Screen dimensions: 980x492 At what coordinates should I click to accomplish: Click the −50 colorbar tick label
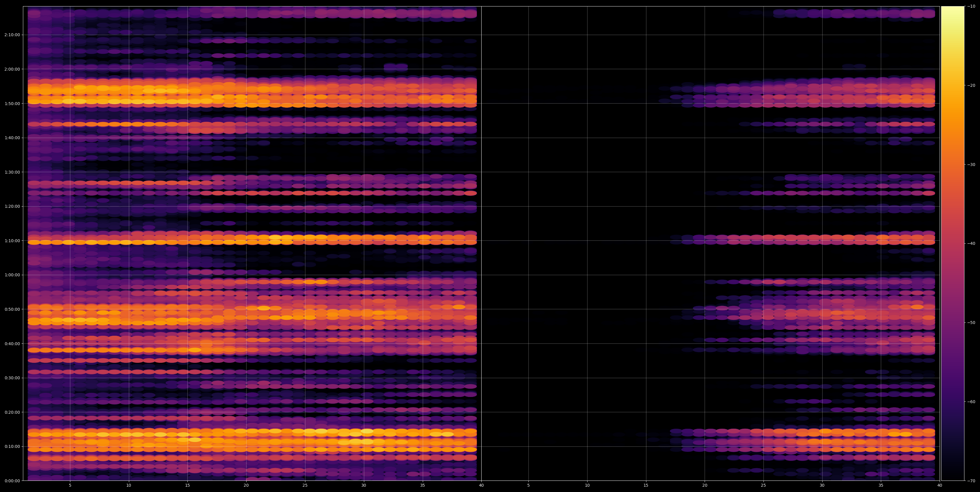971,323
